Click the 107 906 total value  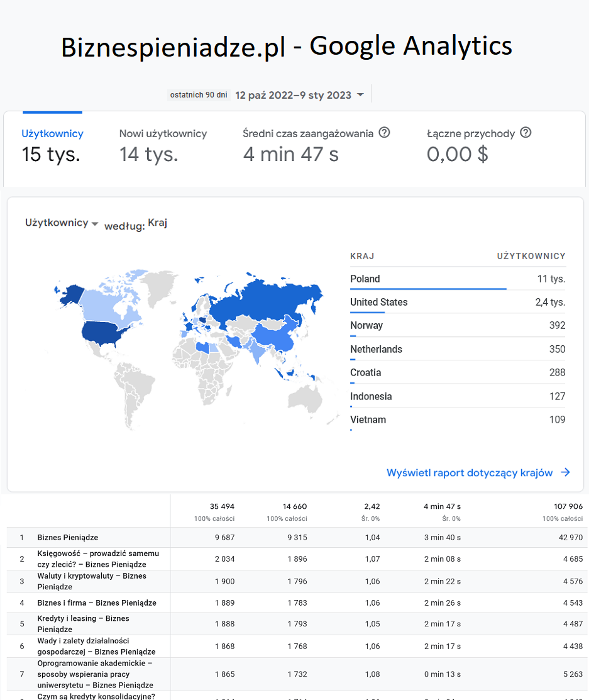click(568, 506)
